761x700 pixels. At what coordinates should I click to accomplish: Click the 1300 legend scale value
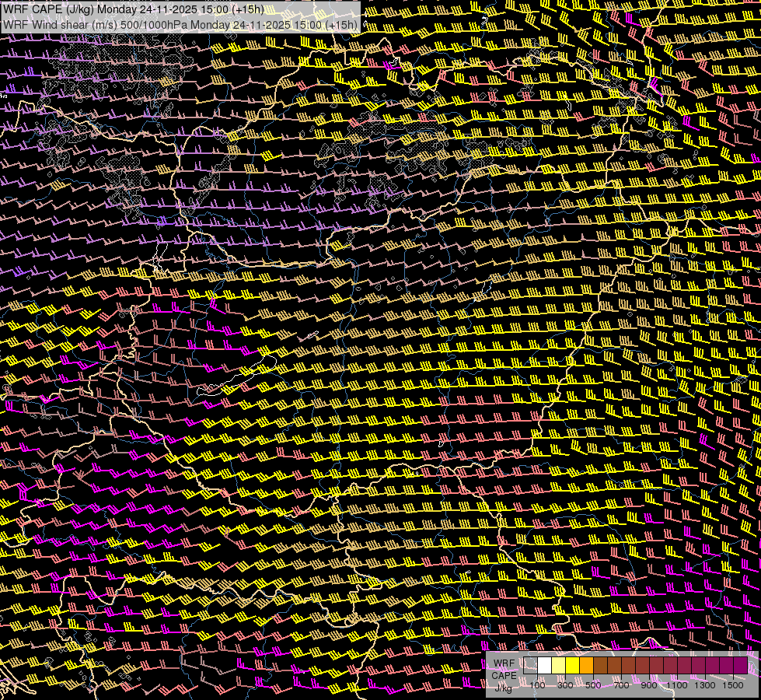point(705,685)
